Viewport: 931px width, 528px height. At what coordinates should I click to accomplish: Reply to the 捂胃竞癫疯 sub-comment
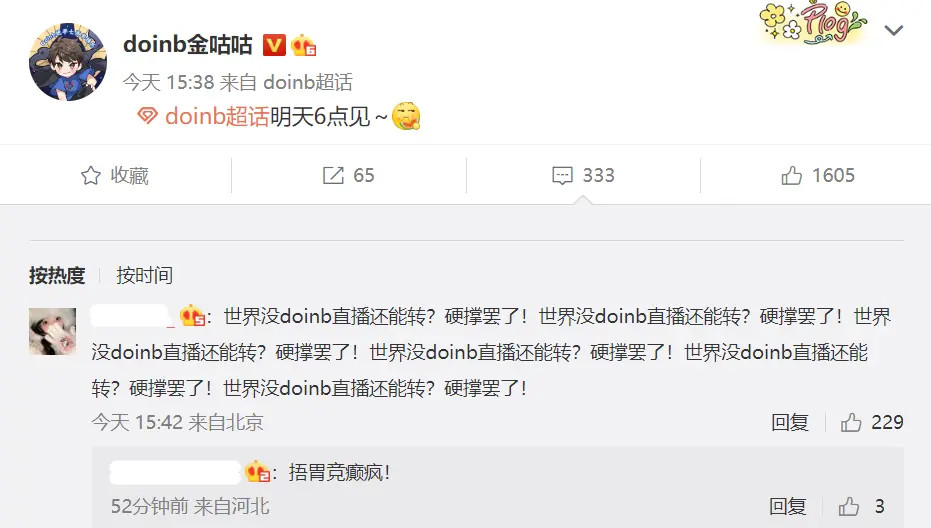(x=788, y=507)
